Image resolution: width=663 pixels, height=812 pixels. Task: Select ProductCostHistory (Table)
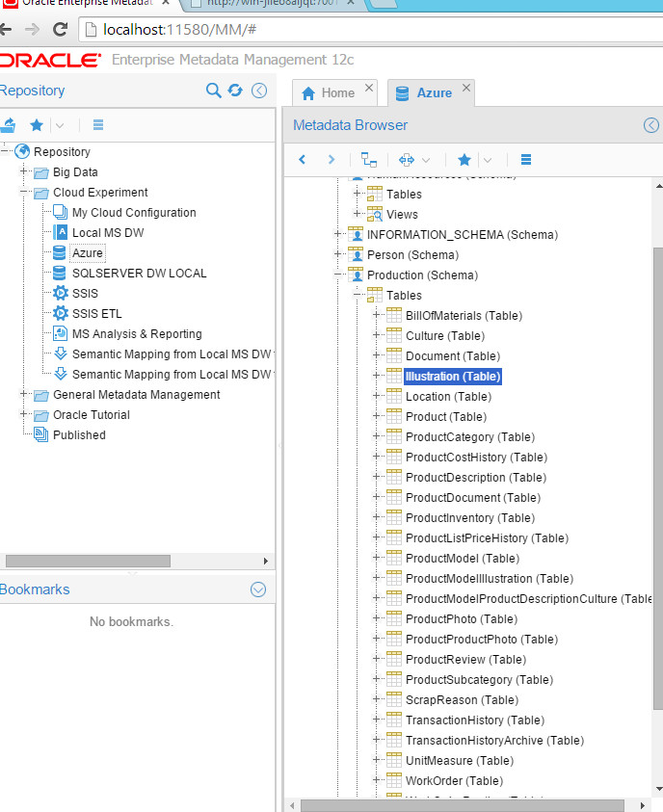pyautogui.click(x=476, y=458)
